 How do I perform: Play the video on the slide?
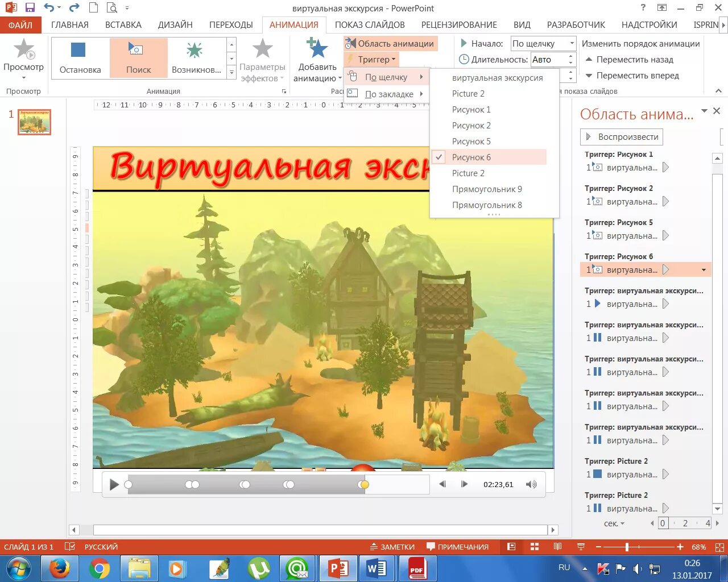pos(114,484)
